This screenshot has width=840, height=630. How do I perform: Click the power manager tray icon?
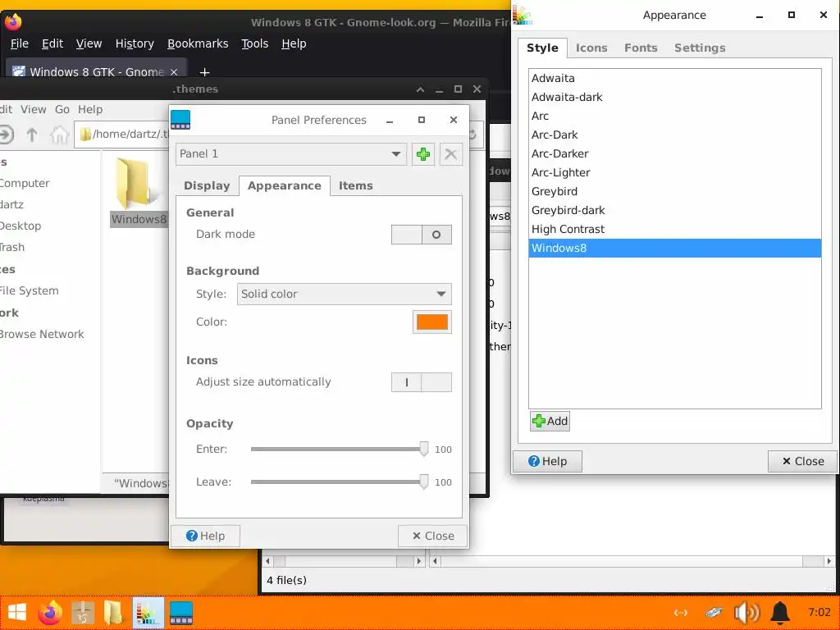point(714,612)
